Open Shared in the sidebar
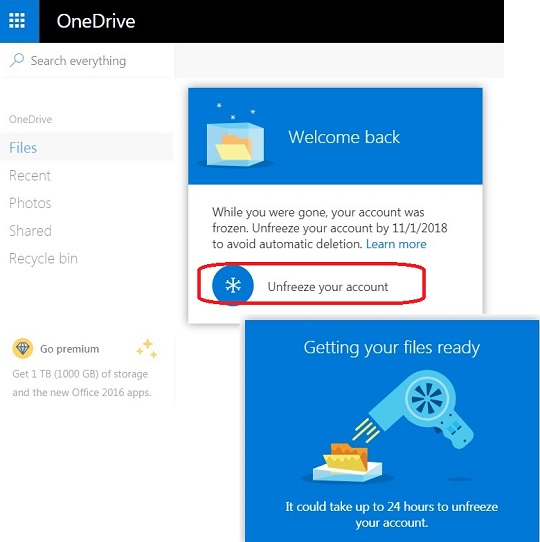Viewport: 540px width, 542px height. coord(30,231)
